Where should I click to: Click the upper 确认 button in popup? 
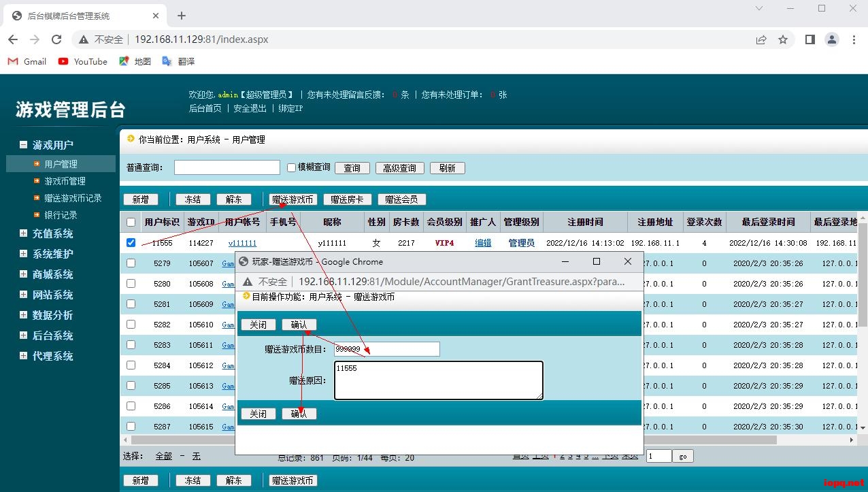point(299,325)
